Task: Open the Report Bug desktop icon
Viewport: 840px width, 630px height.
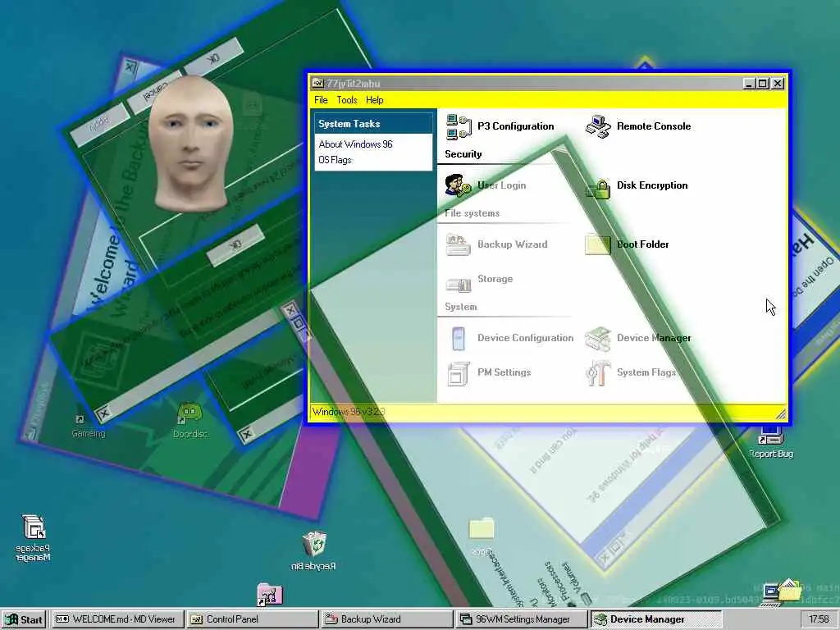Action: tap(771, 442)
